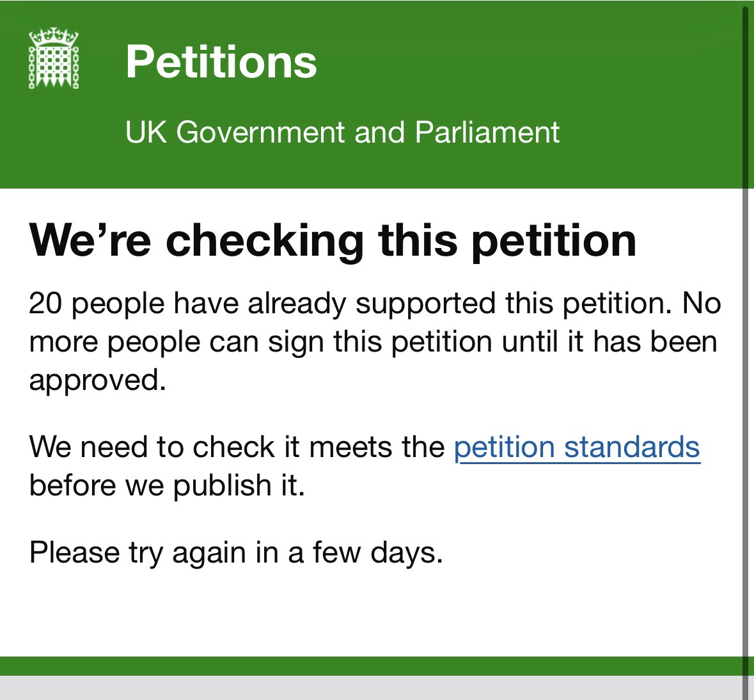Click the "before we publish it" text
The image size is (754, 700).
coord(167,485)
